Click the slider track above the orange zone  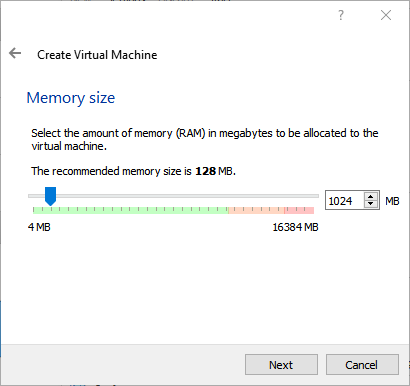[x=256, y=196]
